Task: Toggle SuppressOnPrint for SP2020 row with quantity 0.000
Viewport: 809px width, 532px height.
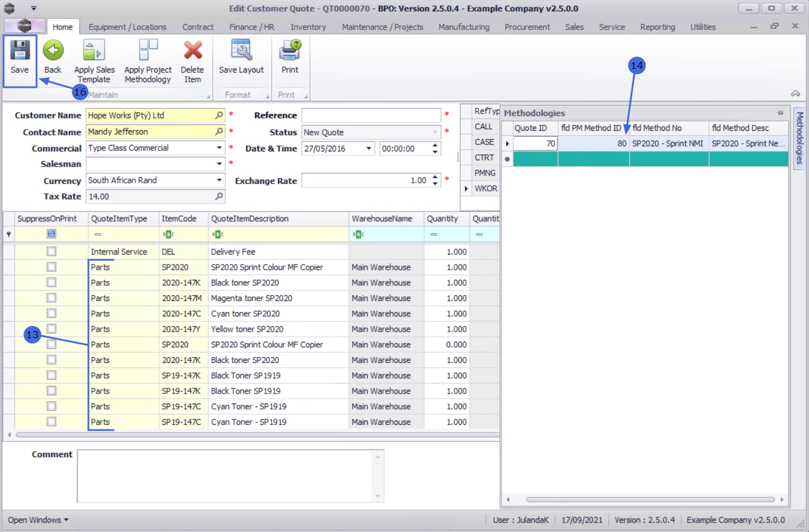Action: click(51, 344)
